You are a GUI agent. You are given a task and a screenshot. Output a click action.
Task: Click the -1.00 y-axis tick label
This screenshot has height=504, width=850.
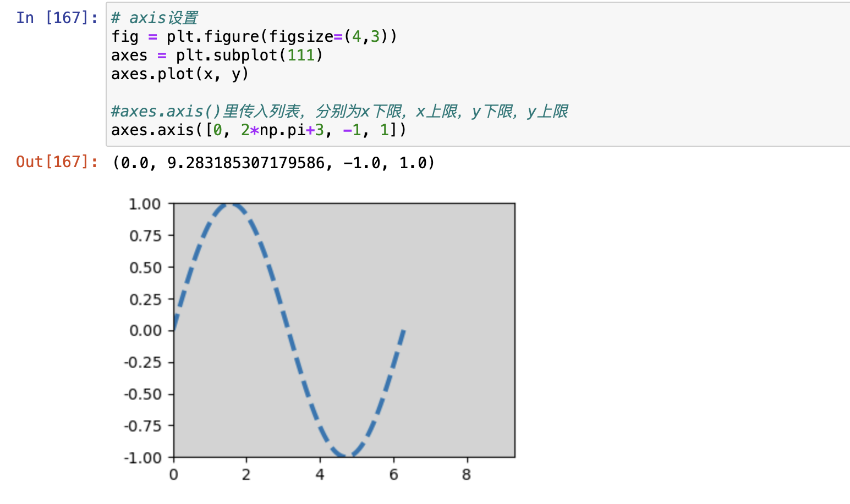click(143, 458)
